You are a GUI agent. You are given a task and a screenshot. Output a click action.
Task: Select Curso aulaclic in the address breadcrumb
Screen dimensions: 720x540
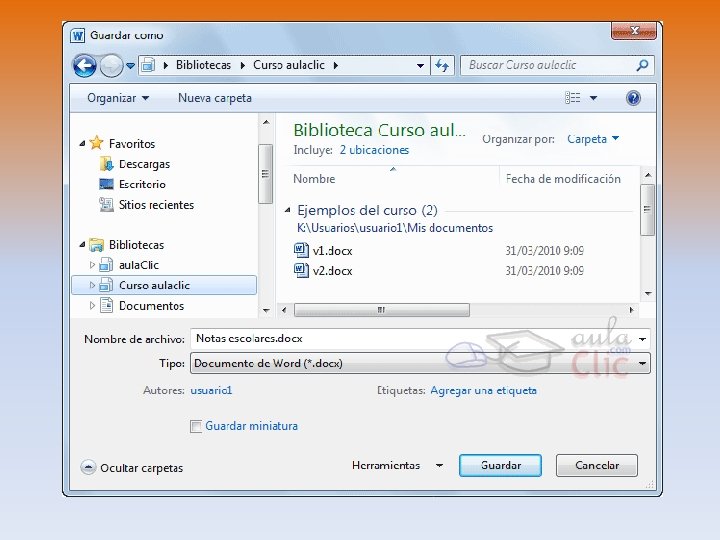tap(289, 65)
